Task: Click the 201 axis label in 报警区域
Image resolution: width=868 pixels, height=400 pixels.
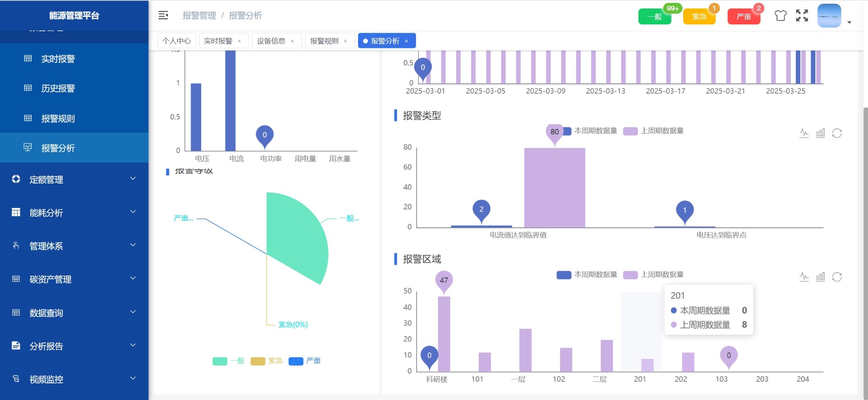Action: [x=640, y=379]
